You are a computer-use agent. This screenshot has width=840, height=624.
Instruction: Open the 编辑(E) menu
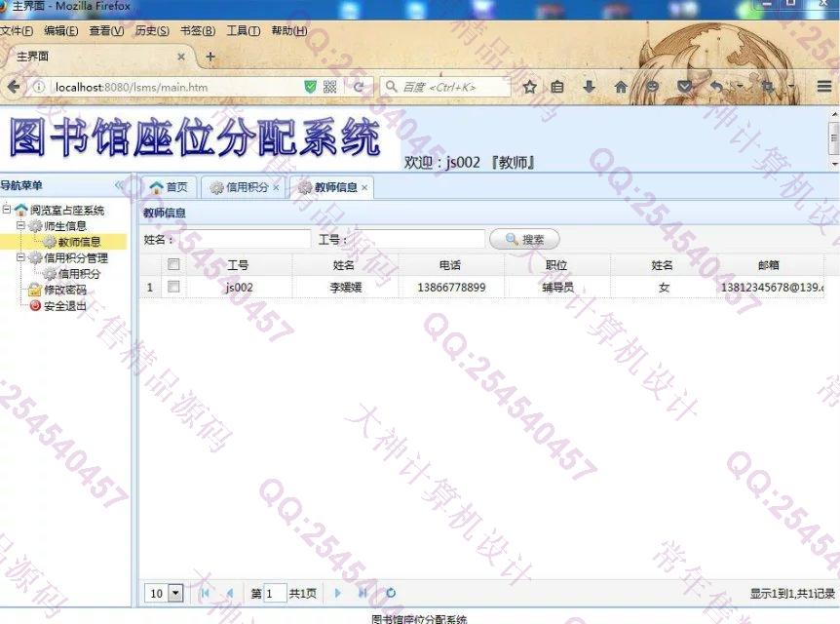coord(61,30)
